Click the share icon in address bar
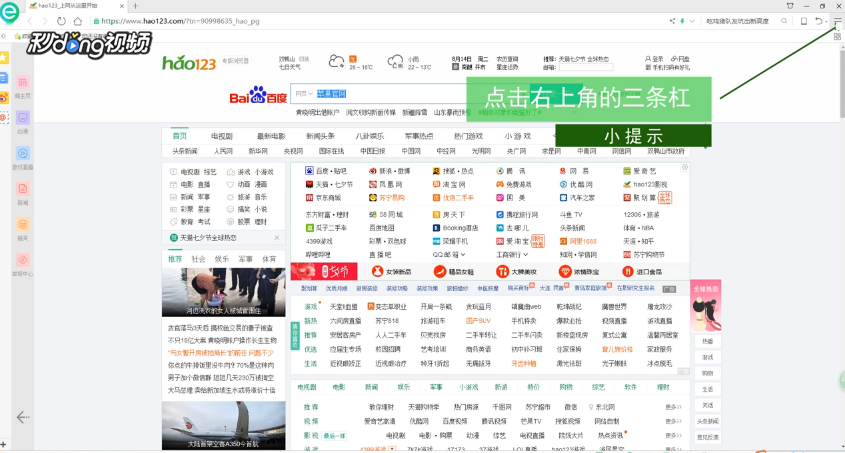845x453 pixels. 672,21
